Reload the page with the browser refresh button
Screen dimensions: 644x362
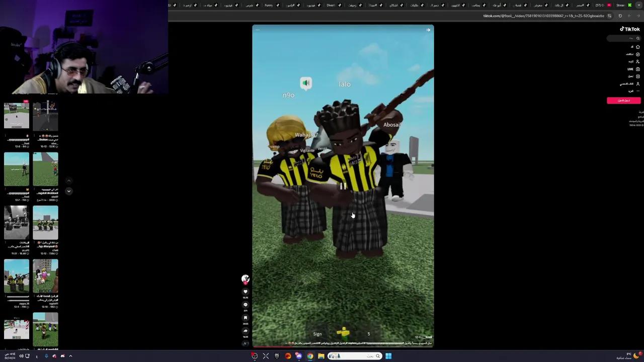tap(620, 16)
